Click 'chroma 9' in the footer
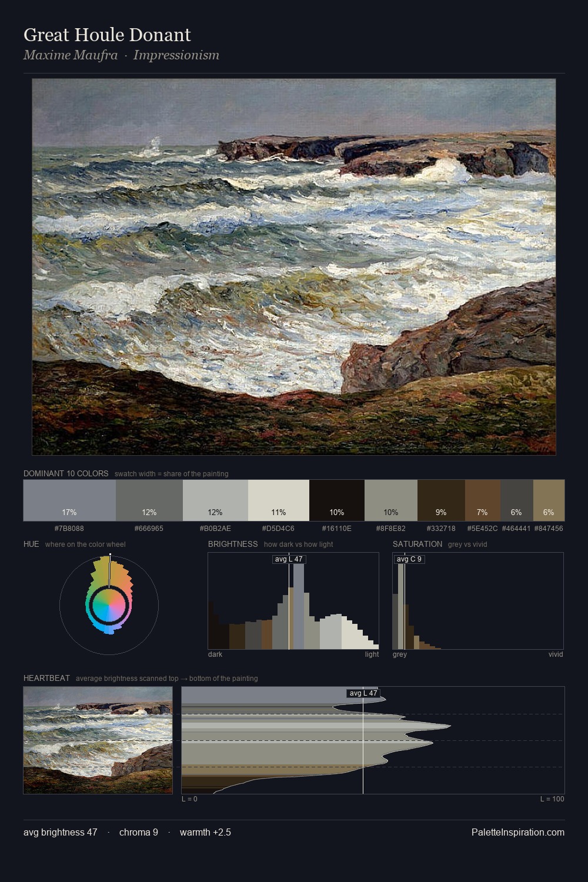The image size is (588, 882). [139, 832]
